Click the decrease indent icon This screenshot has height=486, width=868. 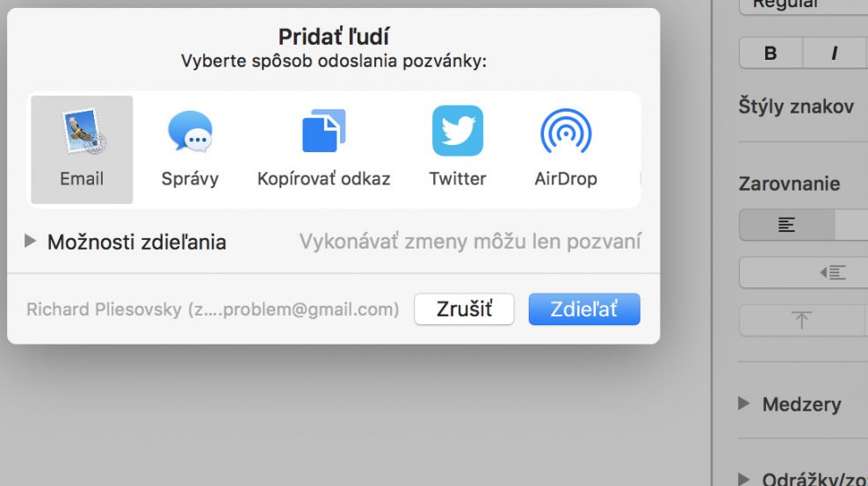[x=833, y=272]
